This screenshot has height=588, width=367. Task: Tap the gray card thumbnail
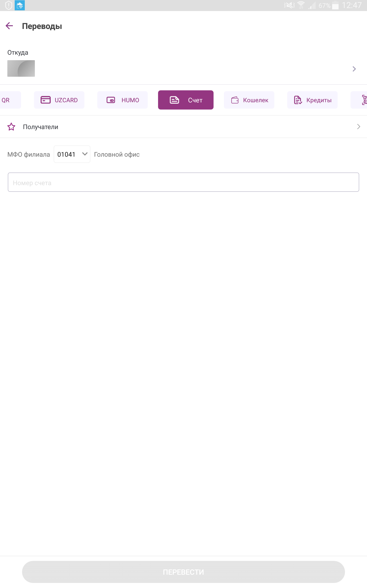click(21, 68)
